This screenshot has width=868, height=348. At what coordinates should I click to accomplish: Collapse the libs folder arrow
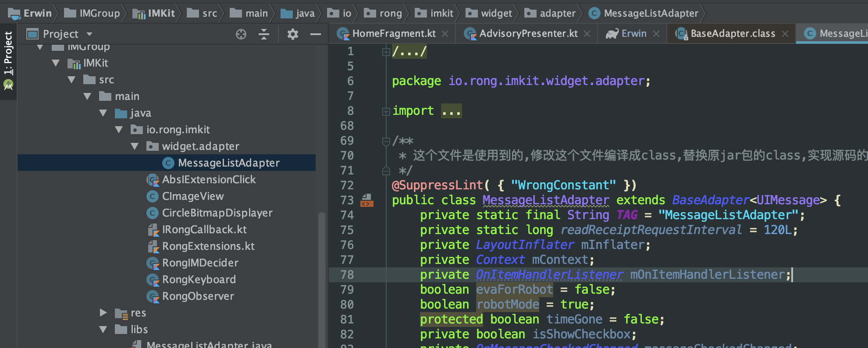tap(103, 330)
